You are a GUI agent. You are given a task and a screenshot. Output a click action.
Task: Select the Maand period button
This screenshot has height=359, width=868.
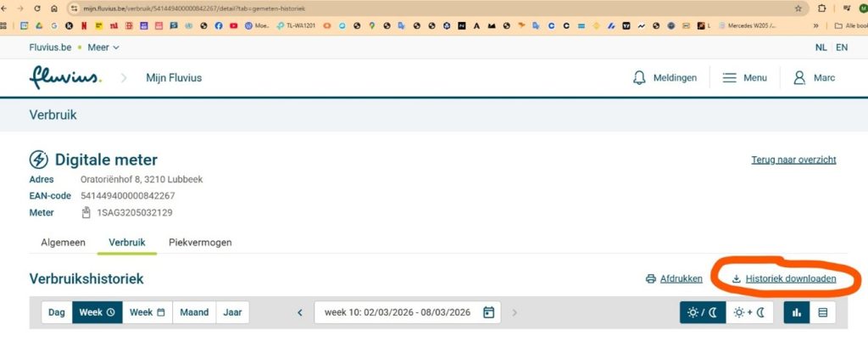click(x=194, y=312)
